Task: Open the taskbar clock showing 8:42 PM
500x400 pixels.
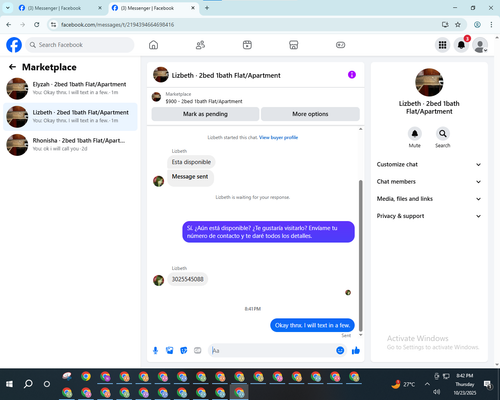Action: (x=465, y=384)
